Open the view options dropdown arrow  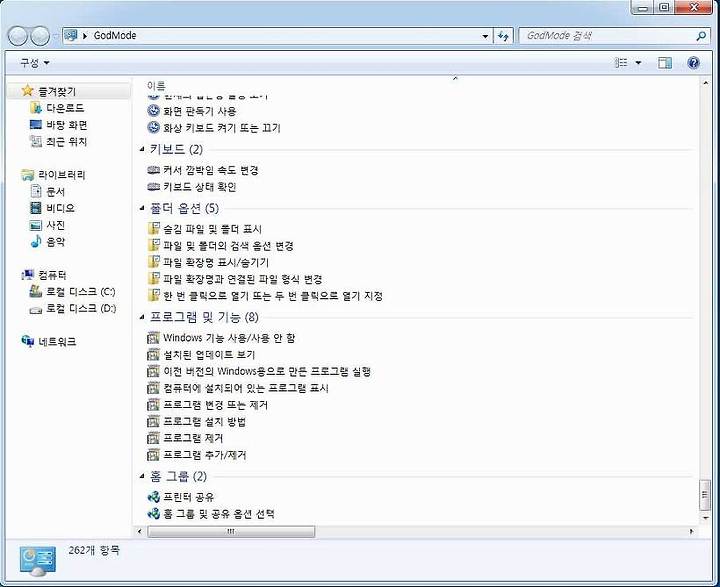point(638,63)
